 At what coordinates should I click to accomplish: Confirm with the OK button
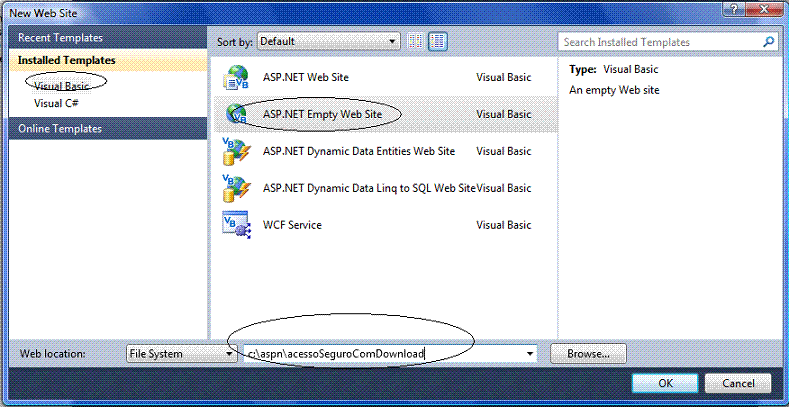pyautogui.click(x=665, y=383)
